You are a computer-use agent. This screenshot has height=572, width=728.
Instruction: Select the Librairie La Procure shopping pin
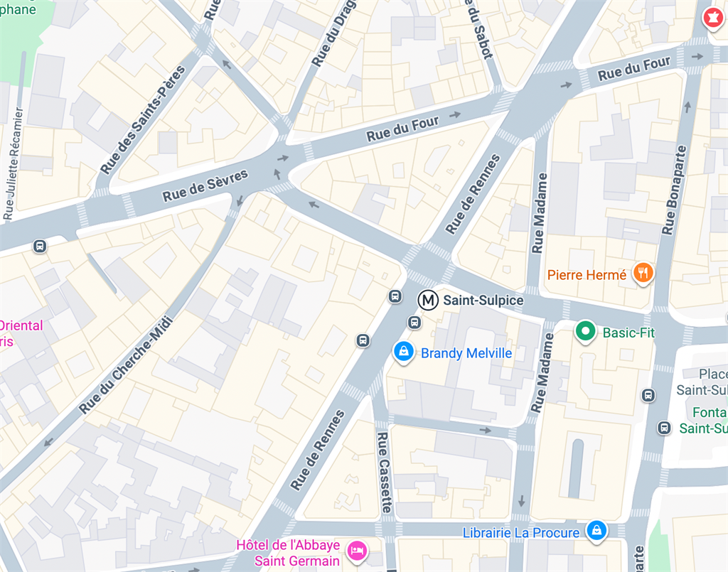click(x=596, y=531)
